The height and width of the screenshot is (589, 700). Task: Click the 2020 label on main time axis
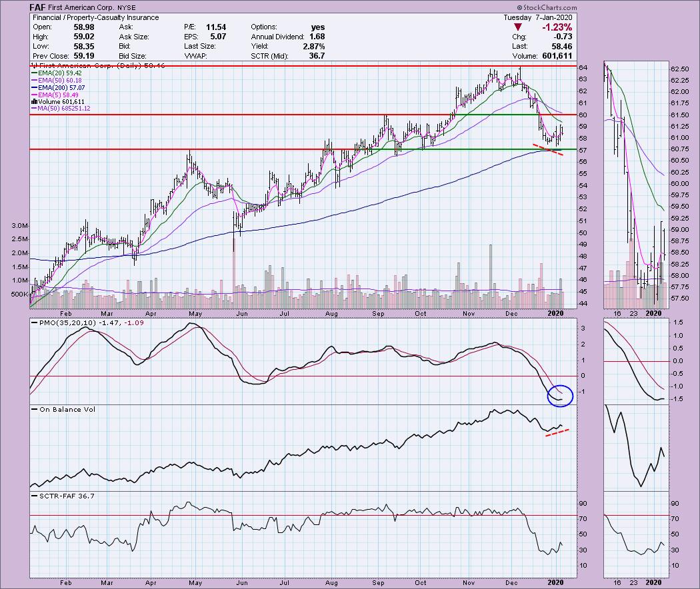(555, 312)
